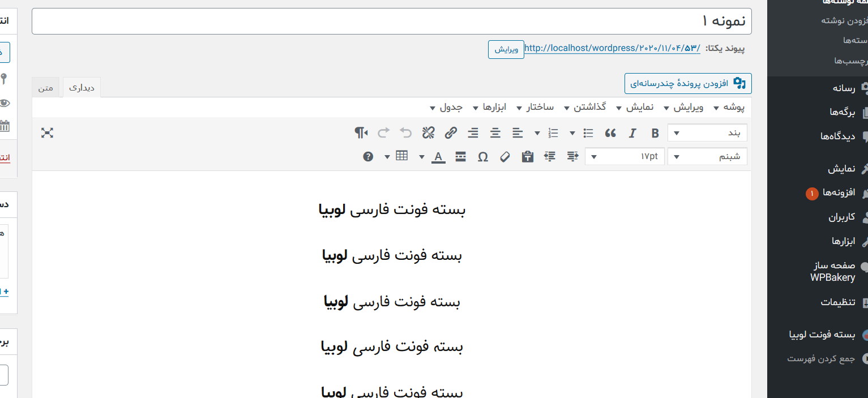Click the table grid icon in toolbar
Viewport: 868px width, 398px height.
(x=402, y=156)
